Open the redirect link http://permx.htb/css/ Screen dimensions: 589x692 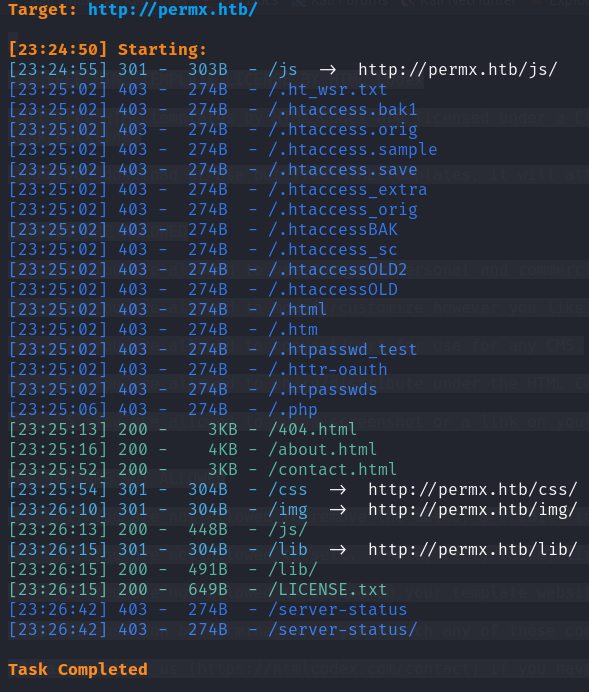click(x=473, y=490)
